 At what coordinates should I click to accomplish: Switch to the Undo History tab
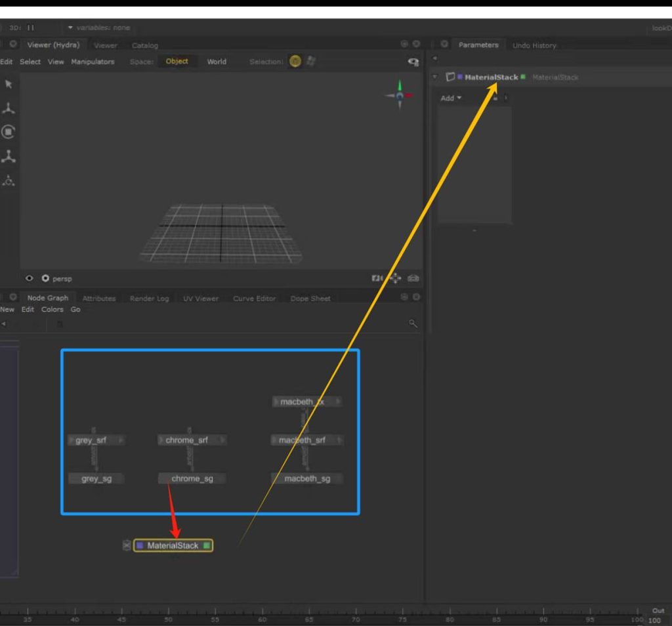534,45
